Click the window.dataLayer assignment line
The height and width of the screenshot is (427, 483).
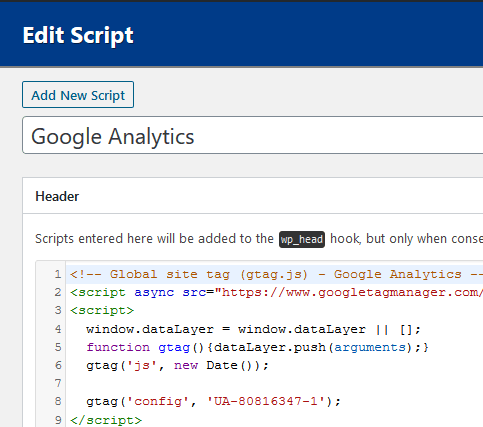(253, 329)
